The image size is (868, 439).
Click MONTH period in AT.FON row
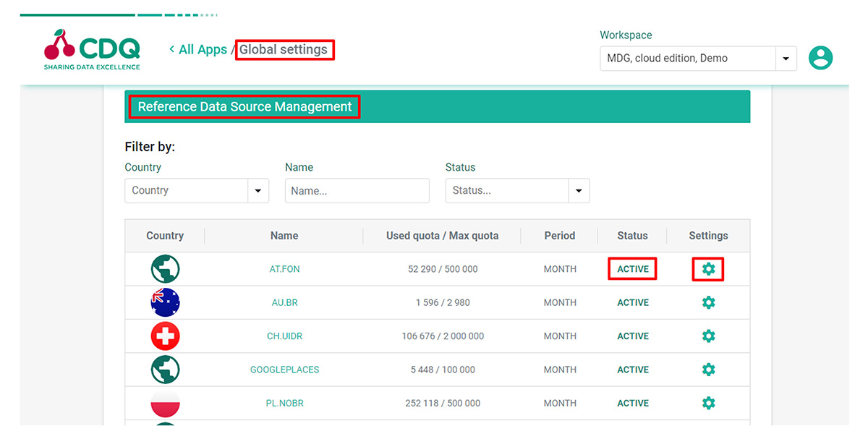pyautogui.click(x=560, y=269)
